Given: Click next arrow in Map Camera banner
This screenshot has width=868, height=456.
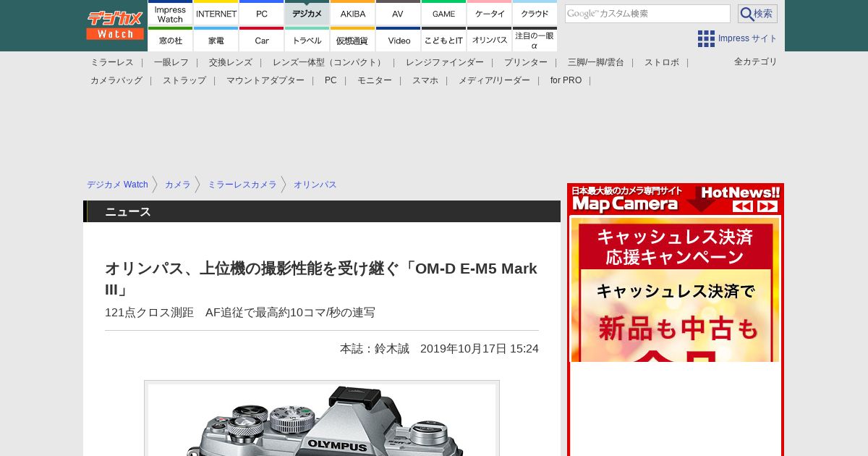Looking at the screenshot, I should click(x=767, y=206).
